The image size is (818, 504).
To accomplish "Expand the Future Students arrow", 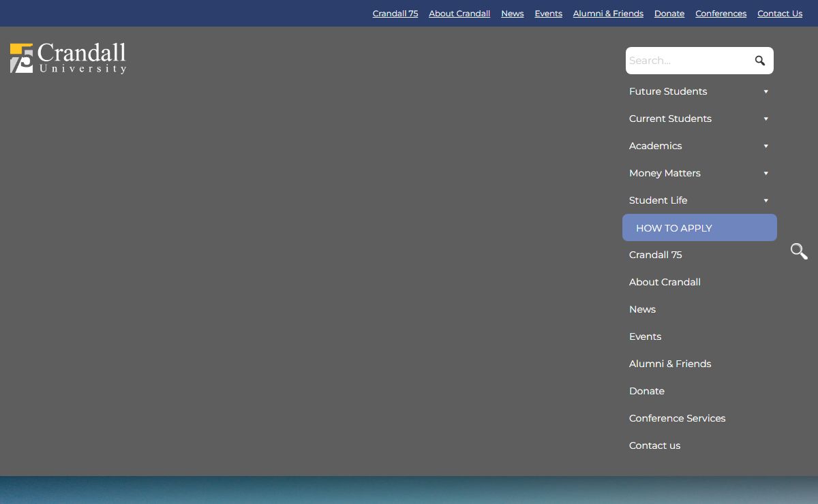I will (x=766, y=91).
